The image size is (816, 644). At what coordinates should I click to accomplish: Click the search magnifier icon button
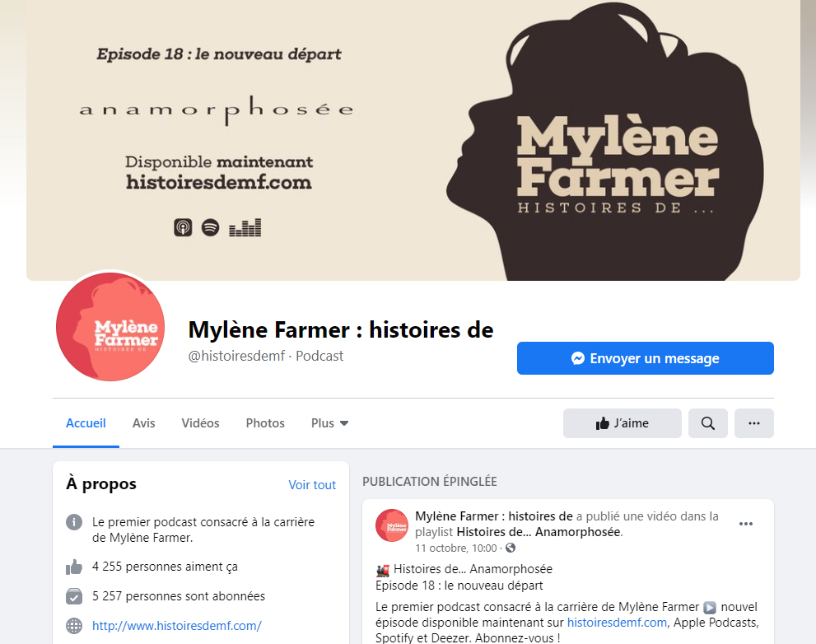click(x=708, y=423)
